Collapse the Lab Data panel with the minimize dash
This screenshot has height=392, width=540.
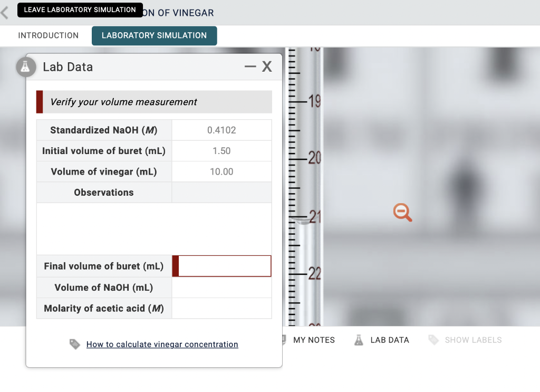(x=250, y=66)
